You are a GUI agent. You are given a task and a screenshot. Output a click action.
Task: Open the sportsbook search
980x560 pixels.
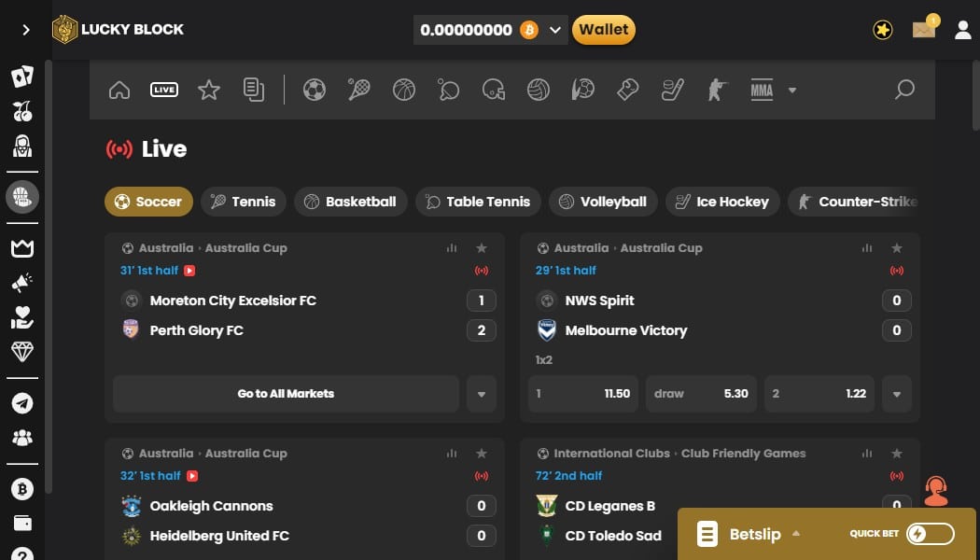click(904, 90)
